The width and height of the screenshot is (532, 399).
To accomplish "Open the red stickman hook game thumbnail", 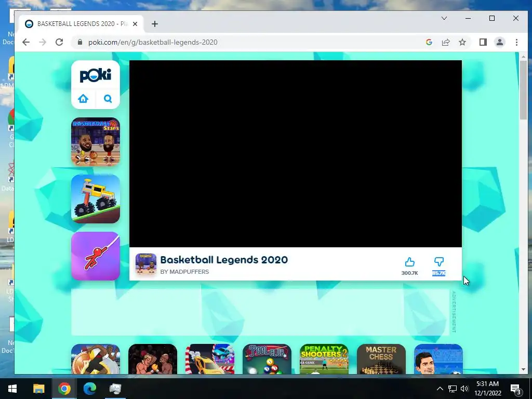I will click(96, 256).
